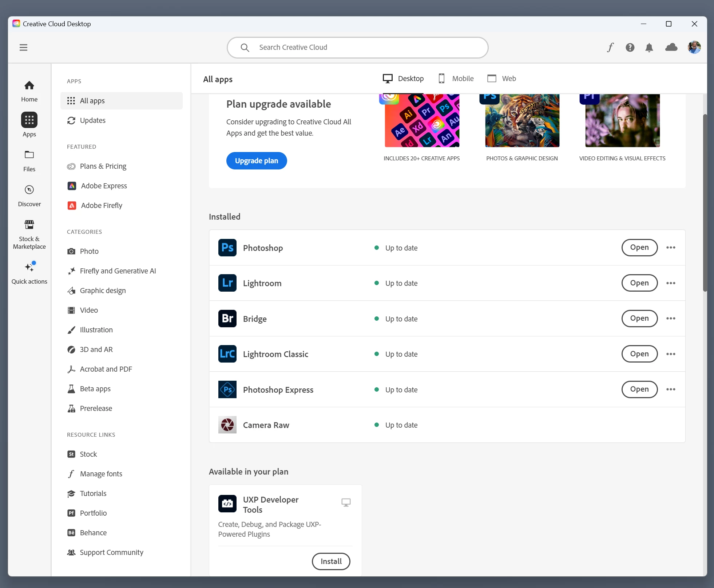Click the Upgrade plan button

(257, 161)
